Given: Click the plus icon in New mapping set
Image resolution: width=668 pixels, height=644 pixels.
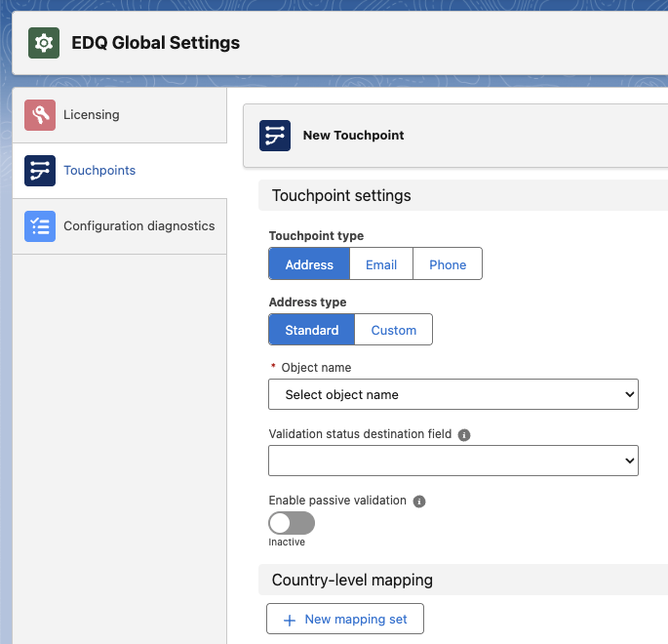Looking at the screenshot, I should [x=290, y=620].
